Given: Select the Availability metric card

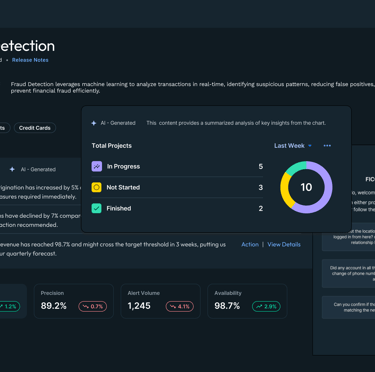Looking at the screenshot, I should tap(247, 301).
